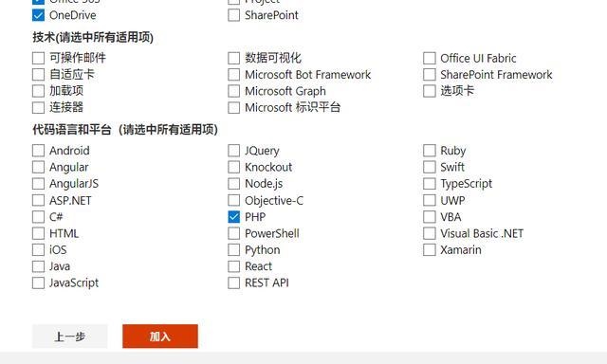Select the Python language checkbox
This screenshot has width=607, height=364.
[x=234, y=250]
